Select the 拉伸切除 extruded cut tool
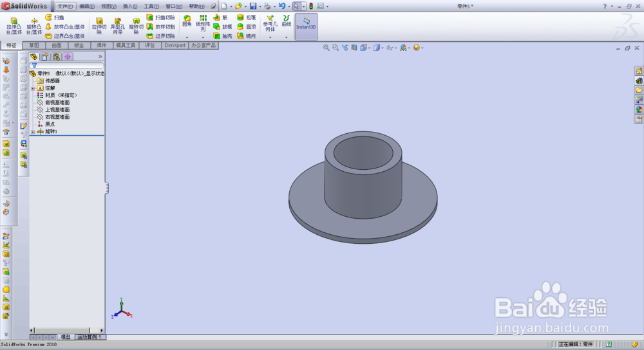Screen dimensions: 644x350 [99, 26]
